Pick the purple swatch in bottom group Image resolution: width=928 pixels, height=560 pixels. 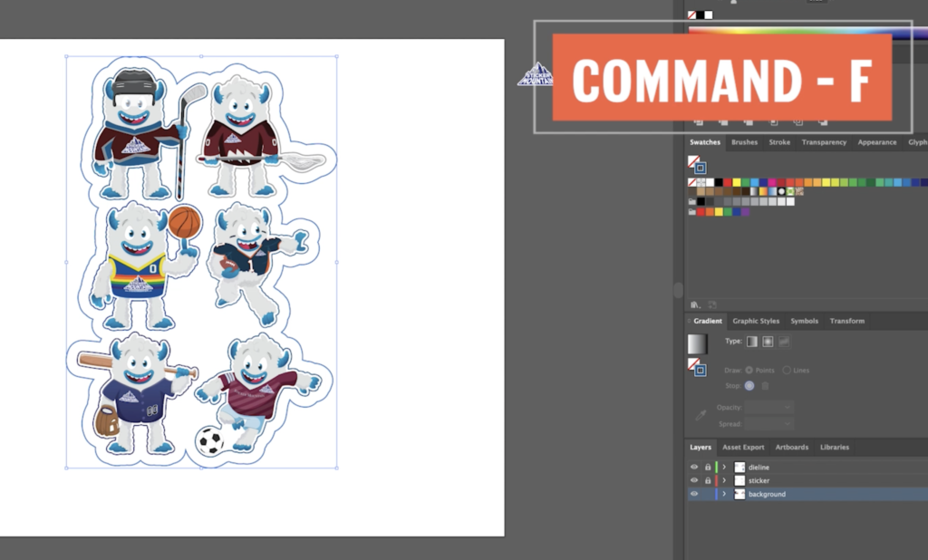pyautogui.click(x=745, y=212)
